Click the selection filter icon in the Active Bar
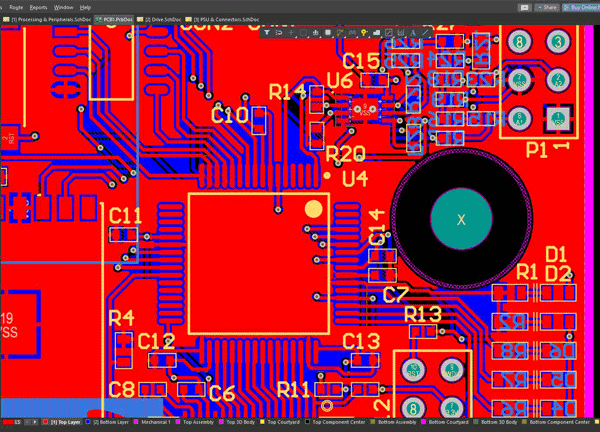 point(269,32)
